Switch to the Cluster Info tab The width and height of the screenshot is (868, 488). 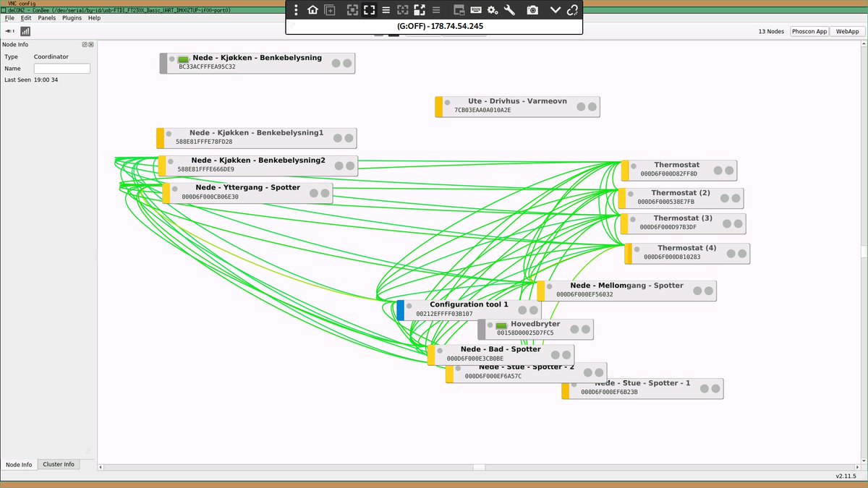[x=59, y=464]
